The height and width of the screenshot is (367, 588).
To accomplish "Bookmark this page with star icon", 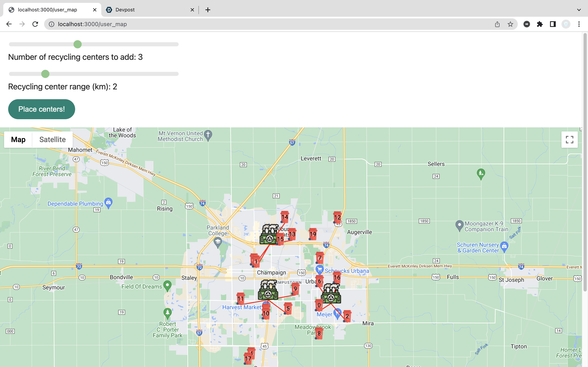I will 510,24.
